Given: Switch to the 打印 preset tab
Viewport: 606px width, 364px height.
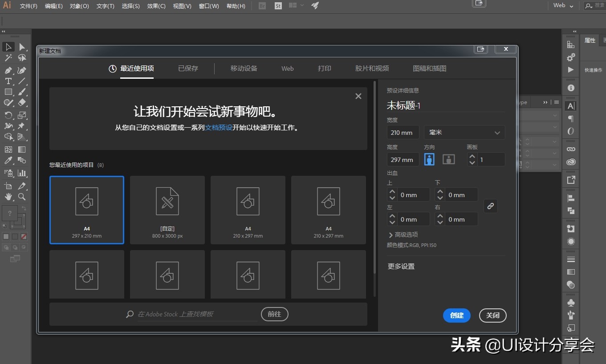Looking at the screenshot, I should (325, 68).
